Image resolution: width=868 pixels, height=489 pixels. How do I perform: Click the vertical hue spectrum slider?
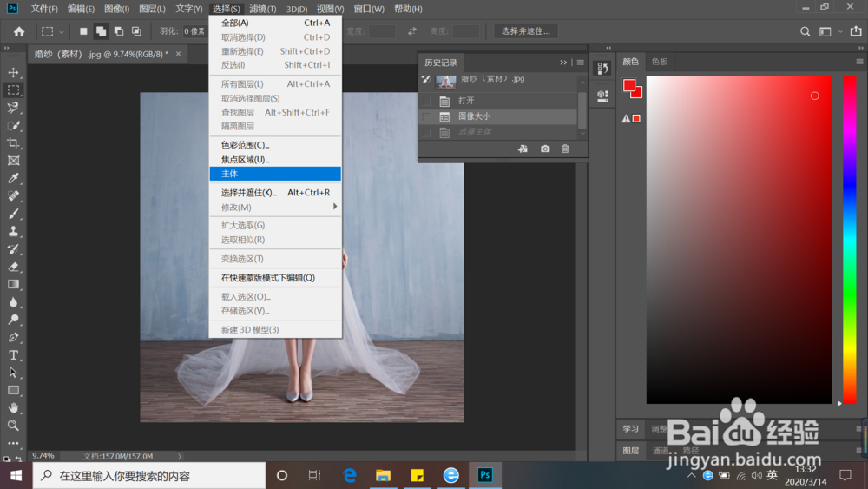point(850,240)
